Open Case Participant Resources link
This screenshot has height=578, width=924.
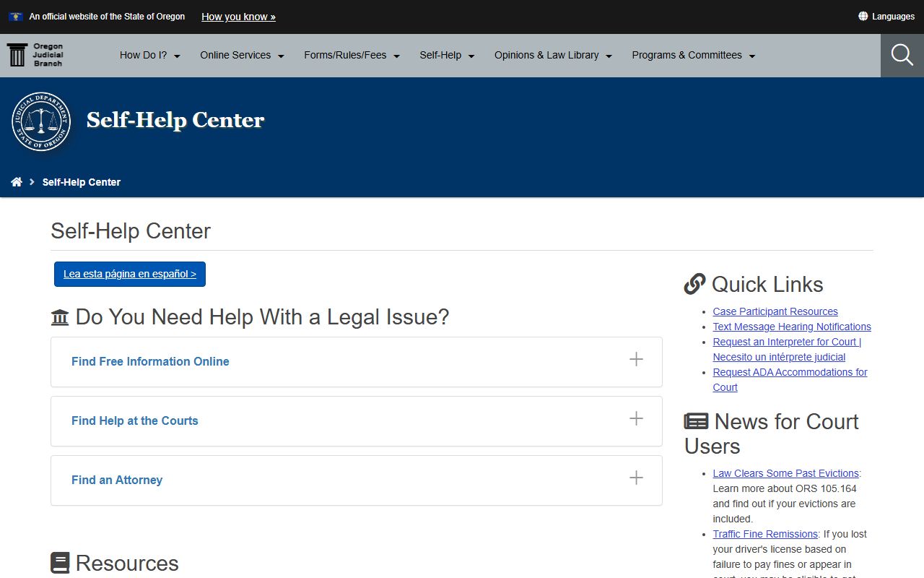pos(775,311)
